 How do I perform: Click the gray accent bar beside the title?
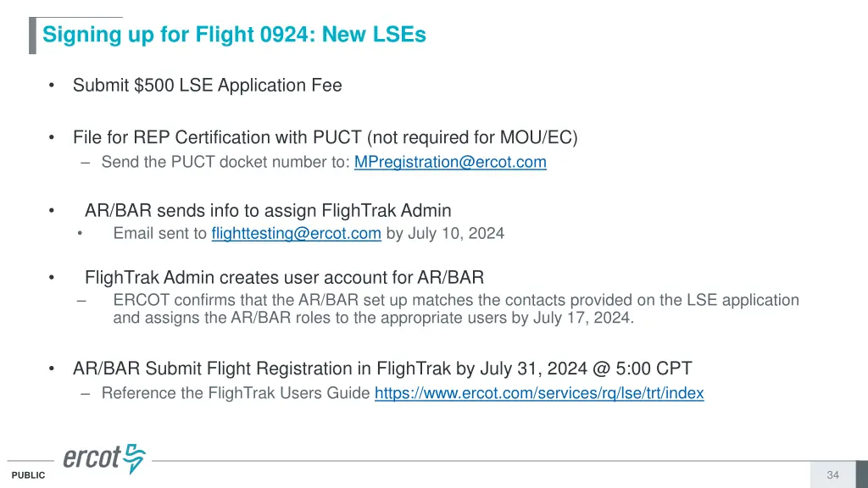pyautogui.click(x=32, y=36)
